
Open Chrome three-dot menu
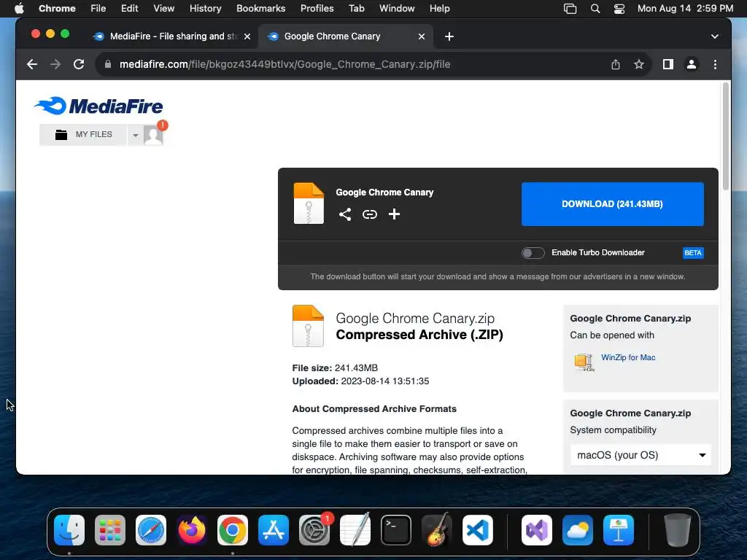pyautogui.click(x=715, y=64)
